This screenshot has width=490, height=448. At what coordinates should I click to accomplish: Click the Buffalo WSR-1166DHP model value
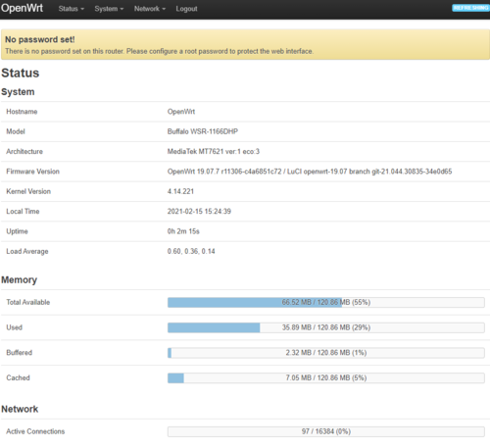click(203, 131)
